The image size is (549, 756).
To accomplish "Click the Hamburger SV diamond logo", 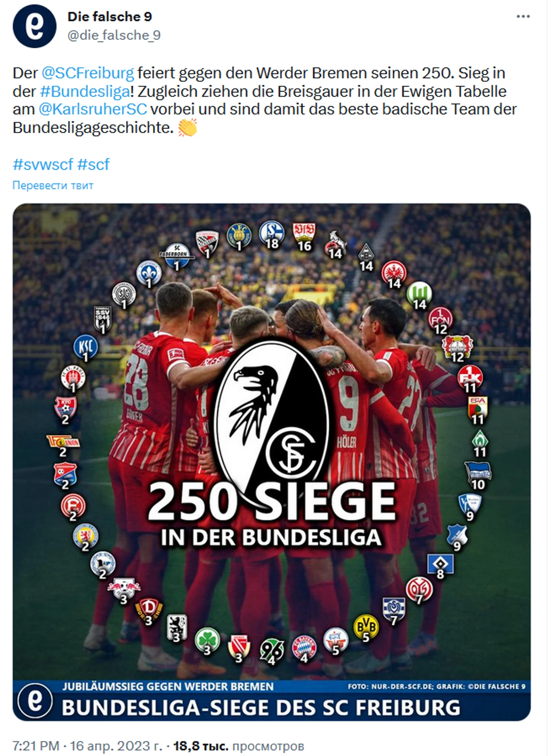I will pos(440,566).
